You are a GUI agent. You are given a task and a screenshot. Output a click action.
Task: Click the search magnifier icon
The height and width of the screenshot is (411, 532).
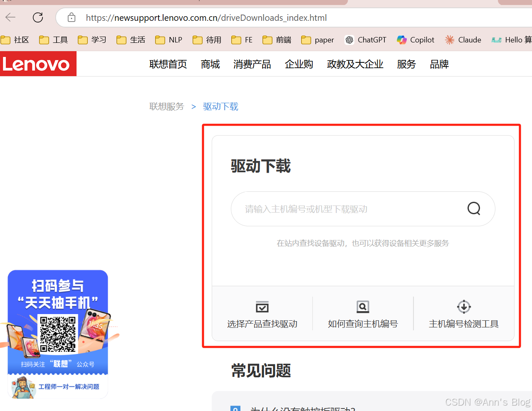tap(474, 208)
